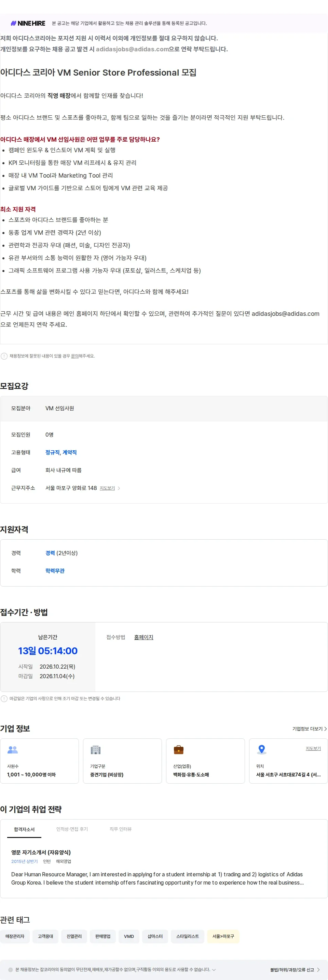Click the 2015년 상반기 label
This screenshot has width=328, height=980.
click(x=24, y=861)
